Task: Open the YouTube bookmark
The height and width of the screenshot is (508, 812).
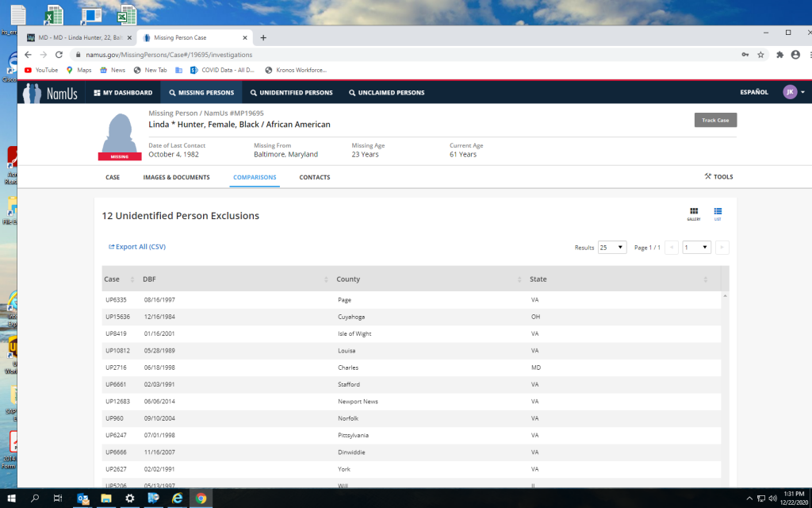Action: (x=41, y=70)
